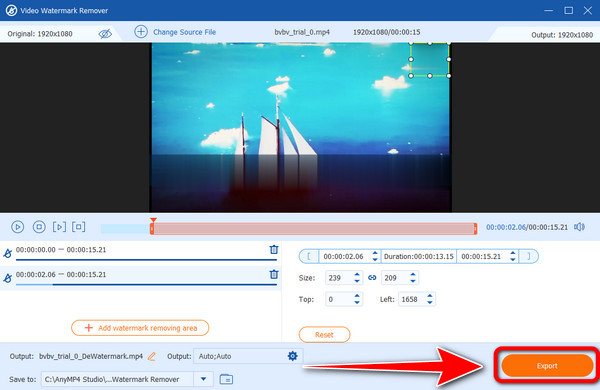Click the orange Export button
The width and height of the screenshot is (600, 390).
(547, 366)
